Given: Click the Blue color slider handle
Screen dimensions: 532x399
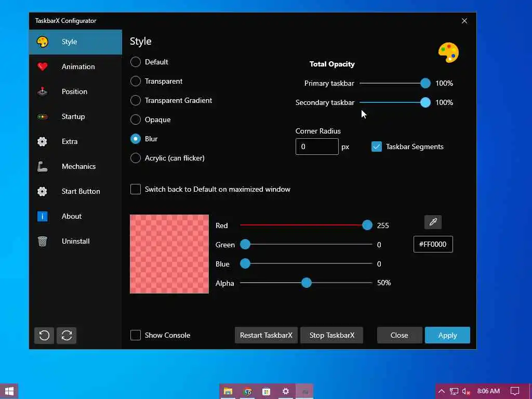Looking at the screenshot, I should [245, 263].
